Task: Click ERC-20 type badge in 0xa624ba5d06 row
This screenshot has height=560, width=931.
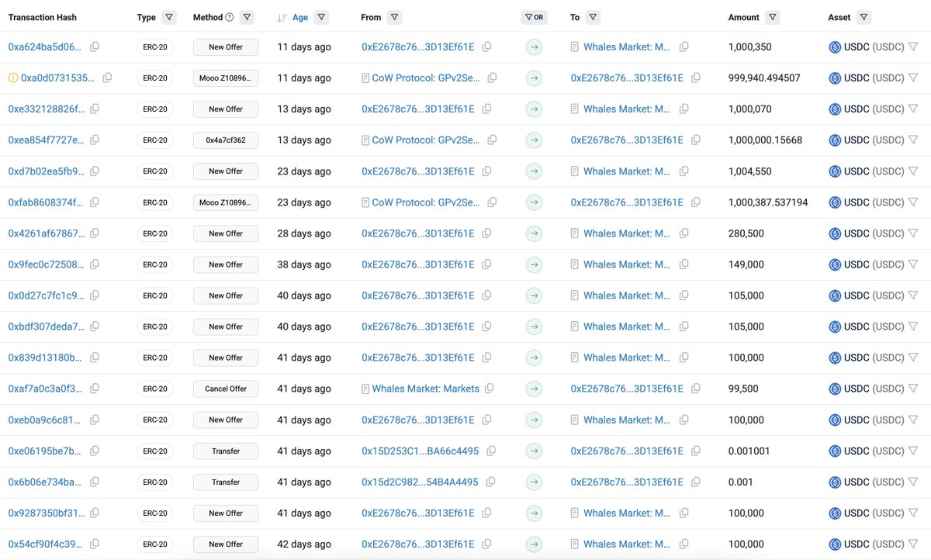Action: (155, 47)
